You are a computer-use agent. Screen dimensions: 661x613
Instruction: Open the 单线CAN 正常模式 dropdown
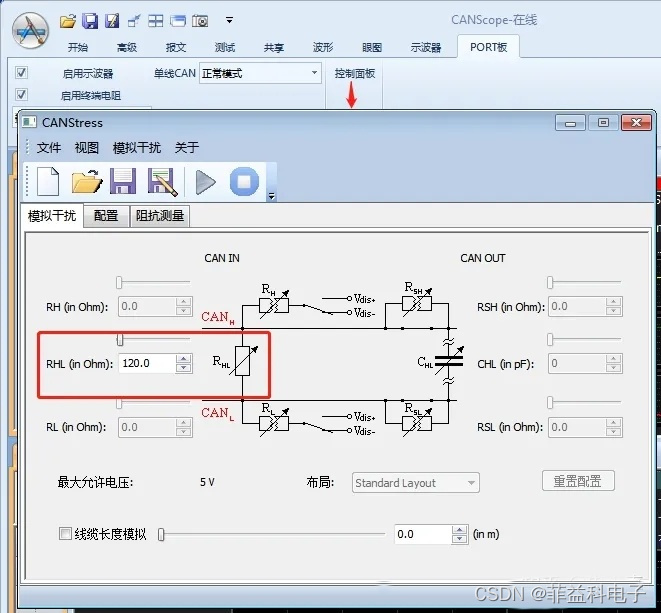click(x=260, y=73)
